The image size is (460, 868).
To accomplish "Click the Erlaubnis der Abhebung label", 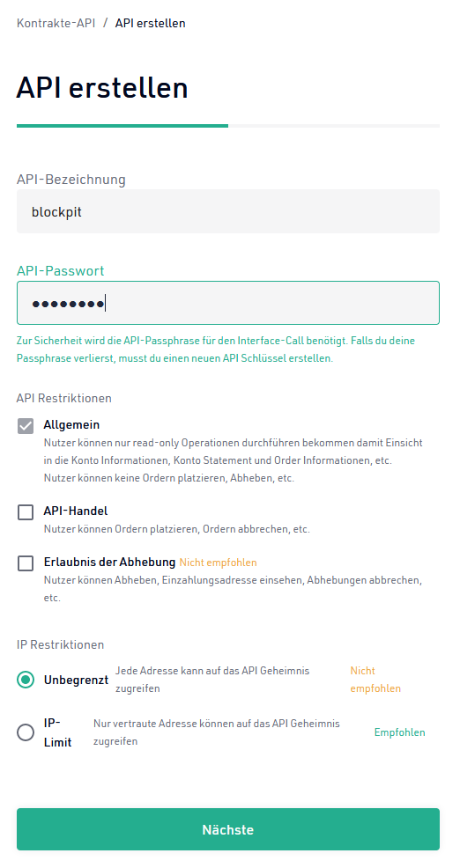I will click(109, 562).
